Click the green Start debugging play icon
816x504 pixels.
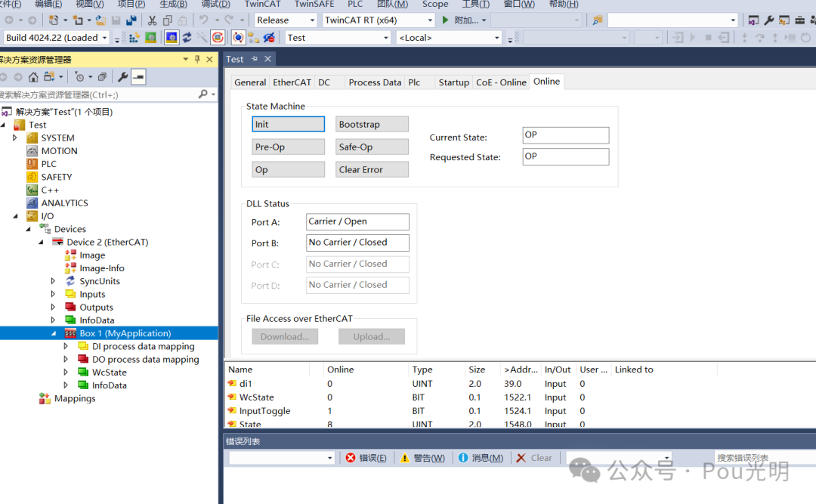[446, 20]
